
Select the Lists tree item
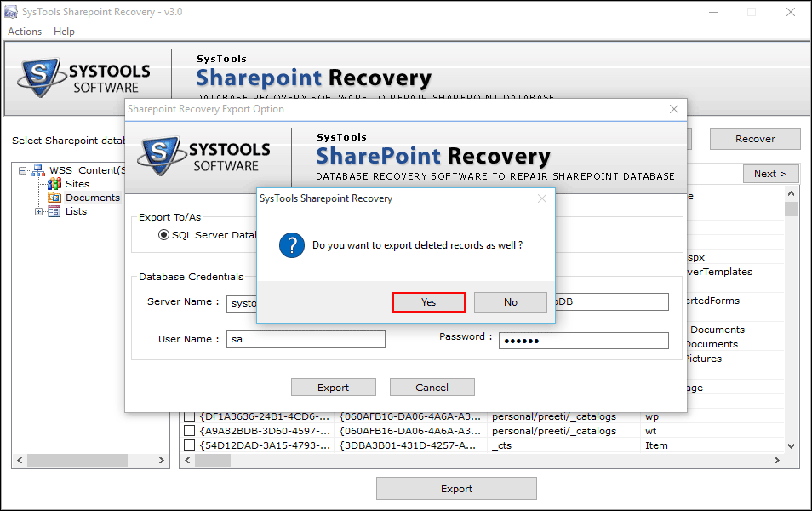click(76, 211)
